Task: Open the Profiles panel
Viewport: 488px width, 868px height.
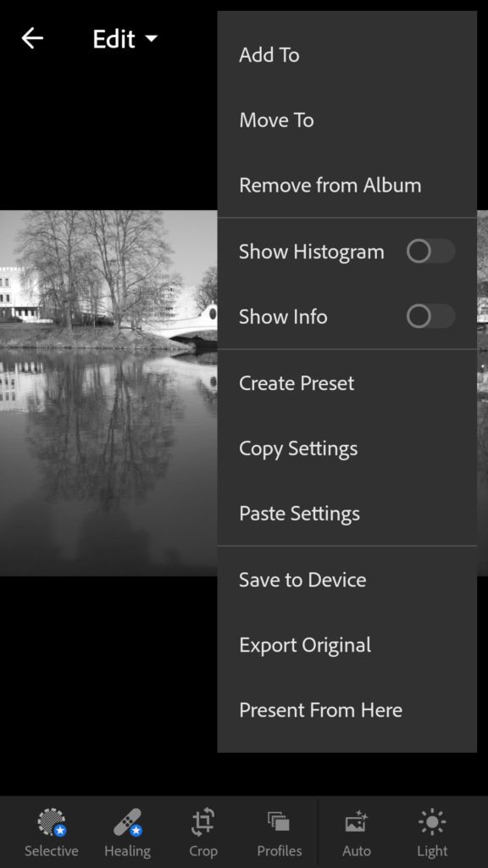Action: click(280, 832)
